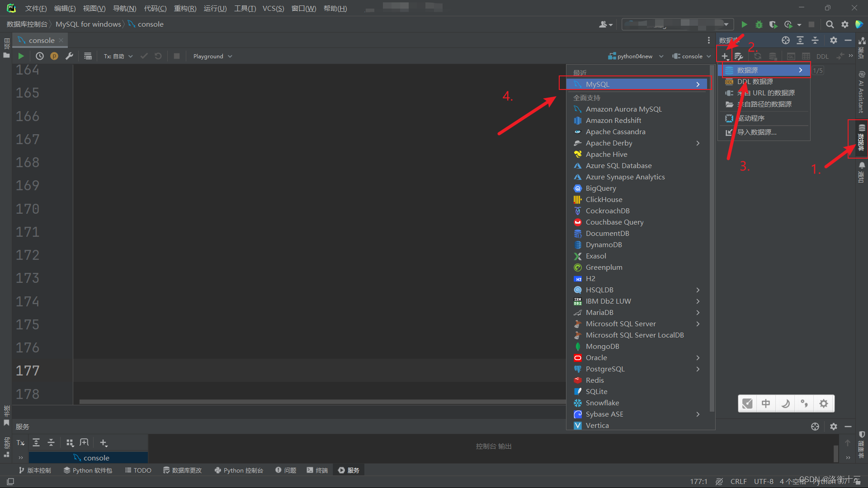Open console settings wrench icon
The width and height of the screenshot is (868, 488).
[69, 56]
